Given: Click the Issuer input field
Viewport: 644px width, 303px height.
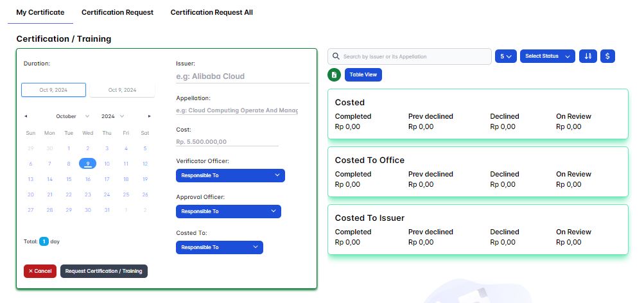Looking at the screenshot, I should 242,76.
